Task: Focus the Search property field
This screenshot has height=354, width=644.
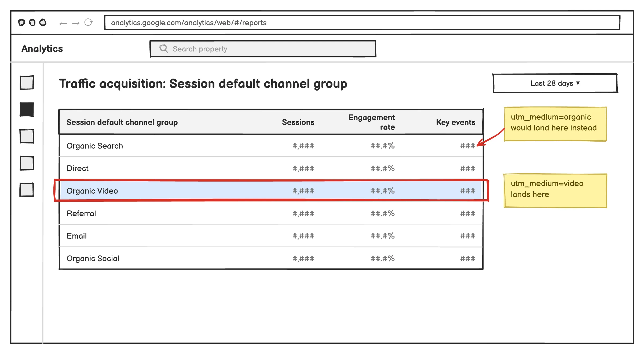Action: [263, 49]
